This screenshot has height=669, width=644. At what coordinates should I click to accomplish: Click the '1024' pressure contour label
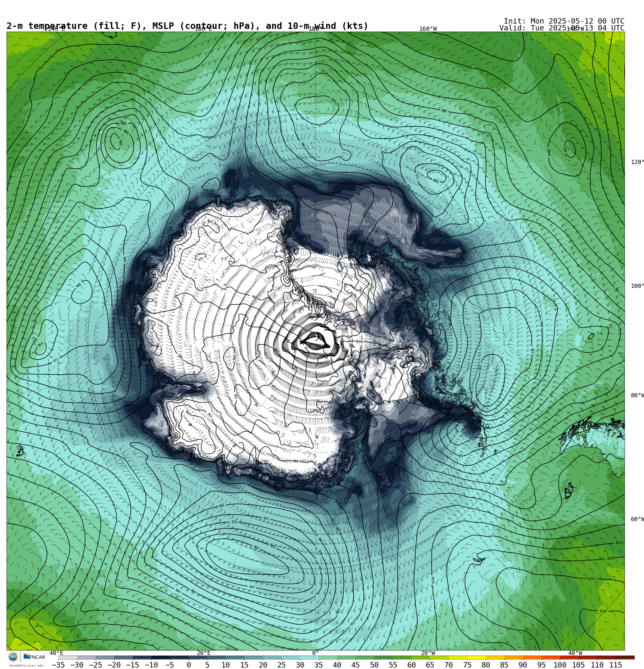(x=592, y=579)
